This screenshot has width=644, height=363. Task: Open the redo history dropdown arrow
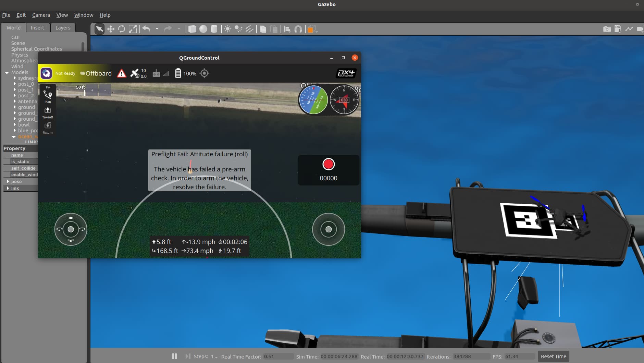tap(179, 29)
